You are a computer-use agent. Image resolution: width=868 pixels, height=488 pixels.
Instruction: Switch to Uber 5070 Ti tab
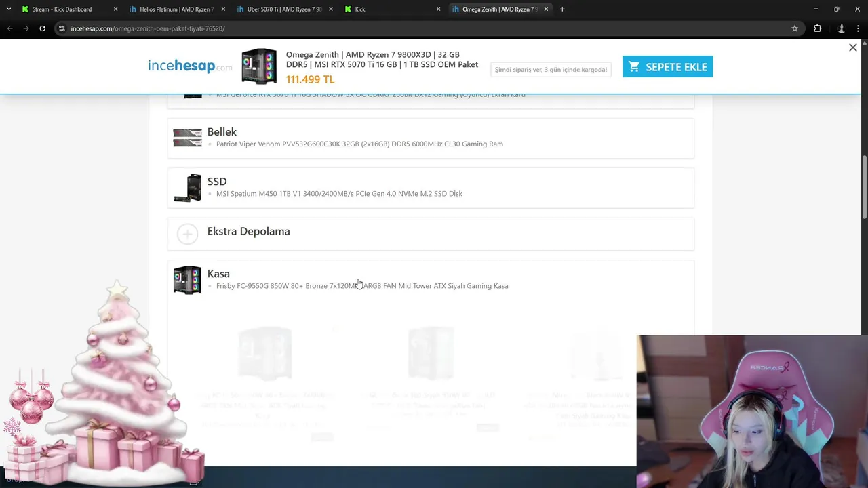click(284, 9)
